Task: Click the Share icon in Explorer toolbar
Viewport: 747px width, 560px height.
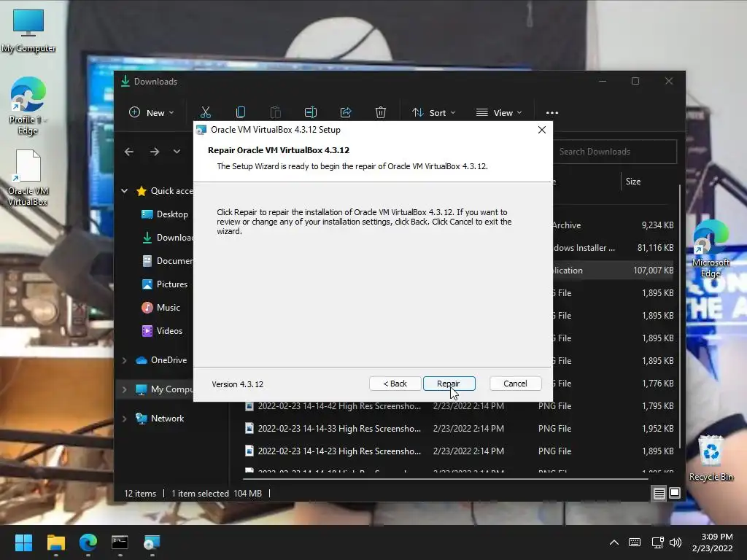Action: [x=345, y=112]
